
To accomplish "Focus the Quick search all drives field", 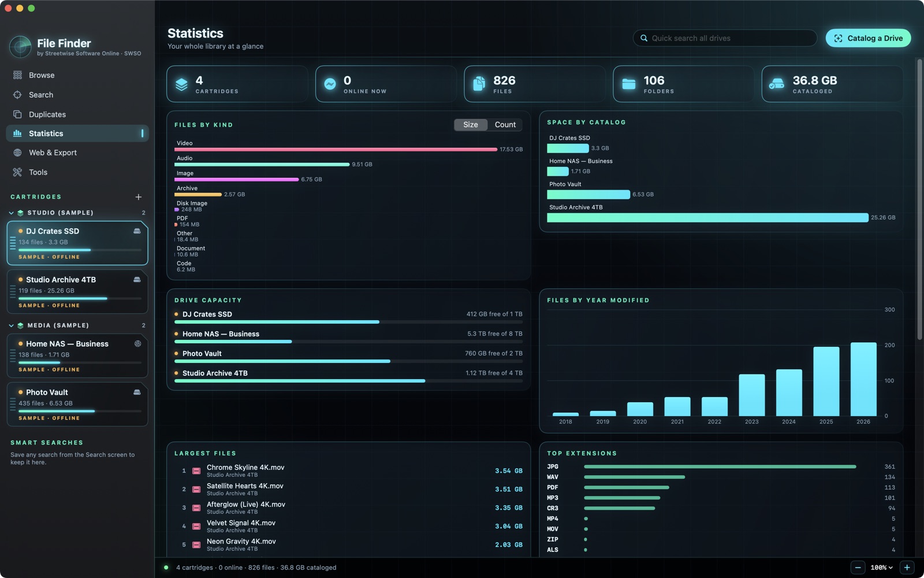I will [725, 38].
